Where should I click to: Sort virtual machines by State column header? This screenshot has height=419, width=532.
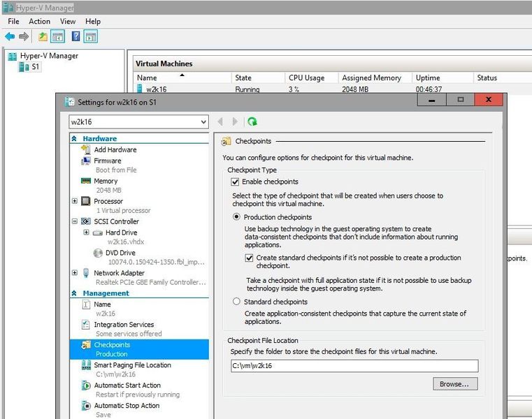click(x=258, y=78)
